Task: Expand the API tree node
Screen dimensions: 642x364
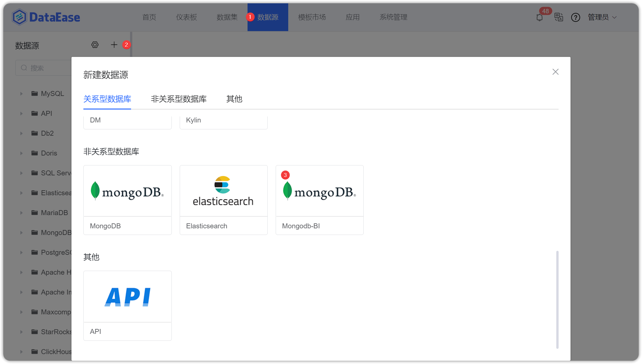Action: (x=21, y=114)
